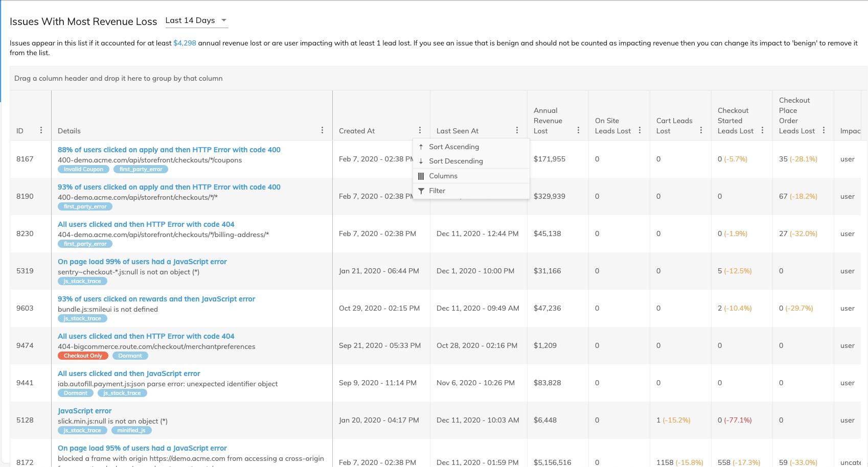Open the ID column menu icon
This screenshot has height=467, width=868.
tap(41, 130)
